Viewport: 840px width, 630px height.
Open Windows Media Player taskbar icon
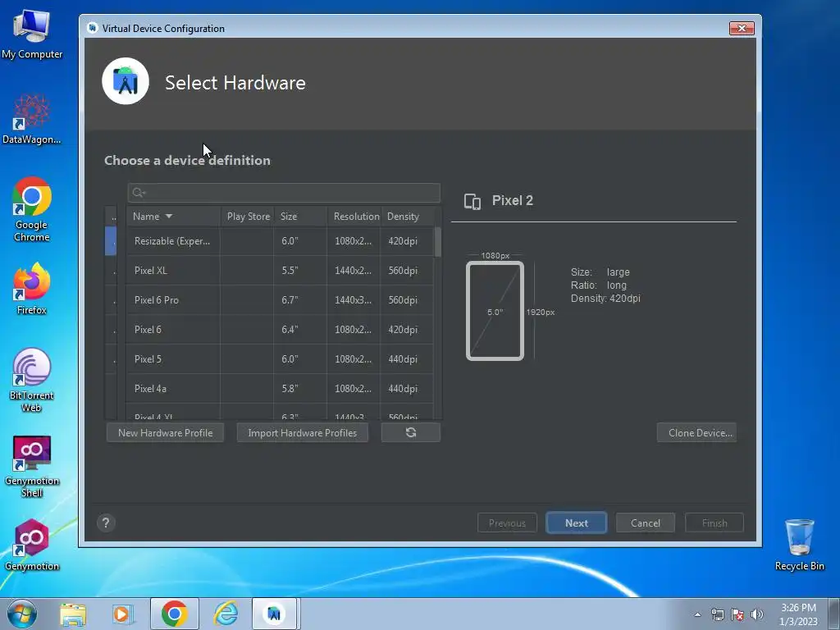[122, 614]
